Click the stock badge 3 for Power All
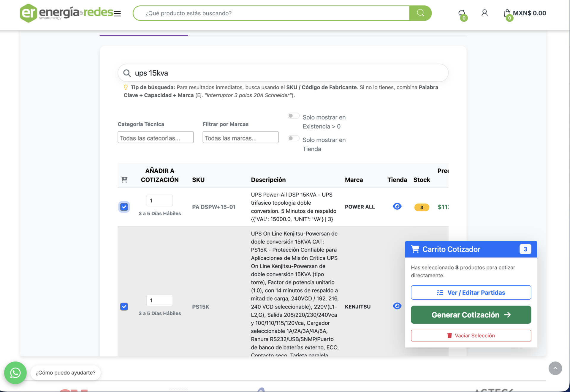570x392 pixels. (422, 207)
